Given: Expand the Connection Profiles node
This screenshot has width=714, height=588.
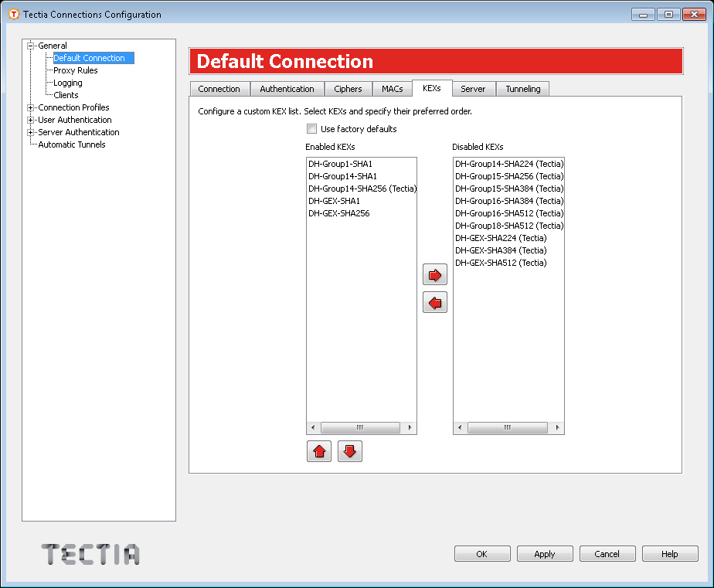Looking at the screenshot, I should [31, 107].
